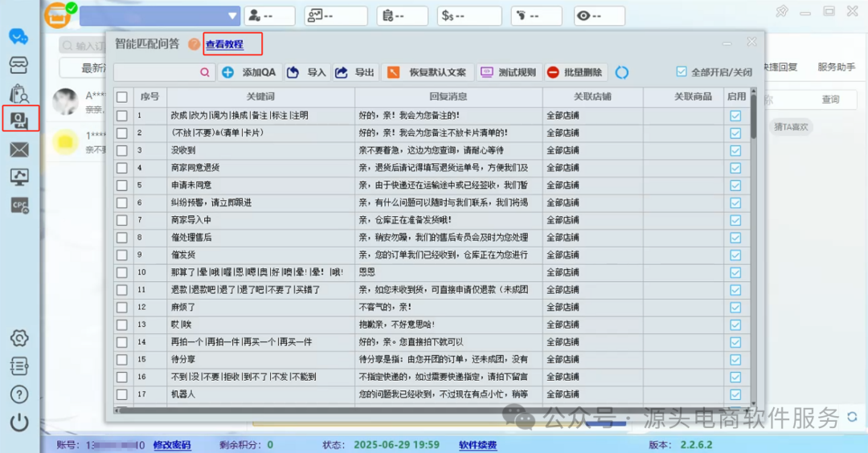Click 全部店铺 cell in row 10
Viewport: 868px width, 453px height.
pyautogui.click(x=592, y=272)
